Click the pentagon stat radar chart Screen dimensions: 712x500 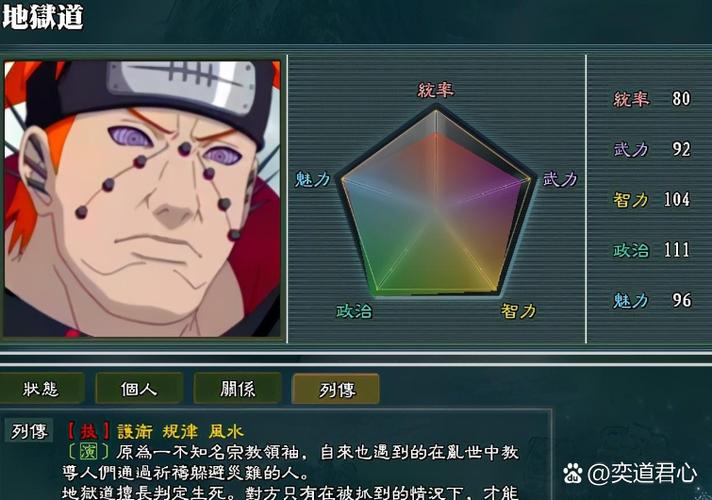[x=436, y=201]
